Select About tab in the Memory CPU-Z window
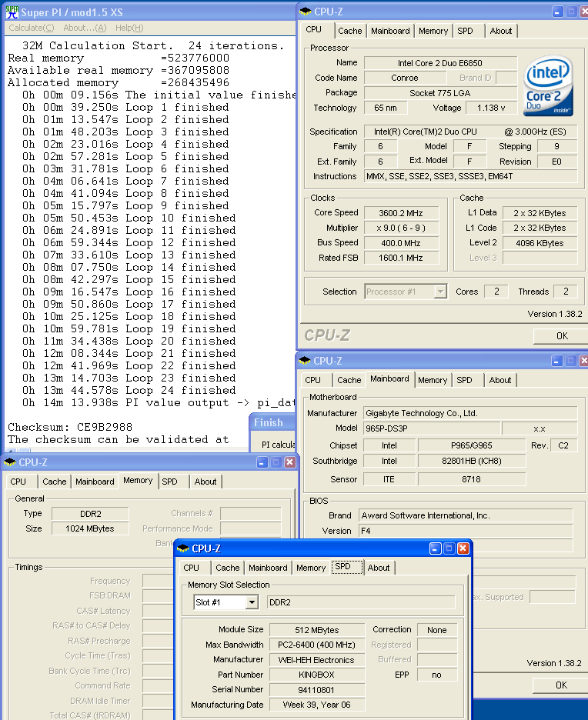 coord(205,482)
